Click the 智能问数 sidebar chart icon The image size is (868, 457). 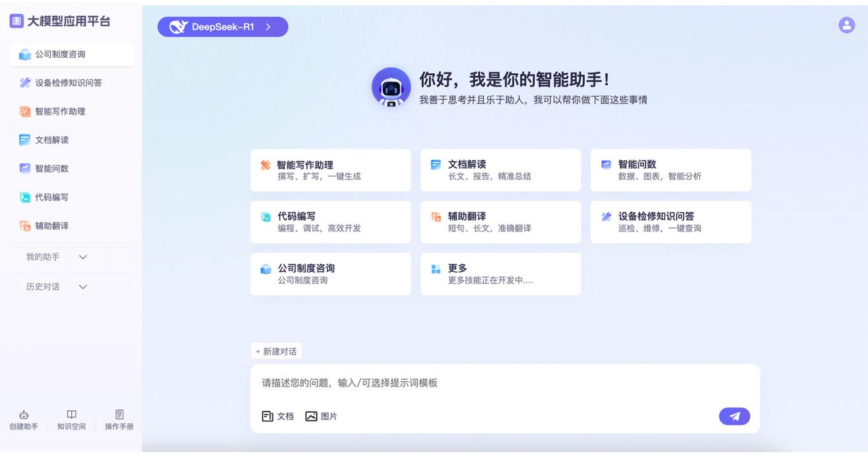(x=25, y=168)
